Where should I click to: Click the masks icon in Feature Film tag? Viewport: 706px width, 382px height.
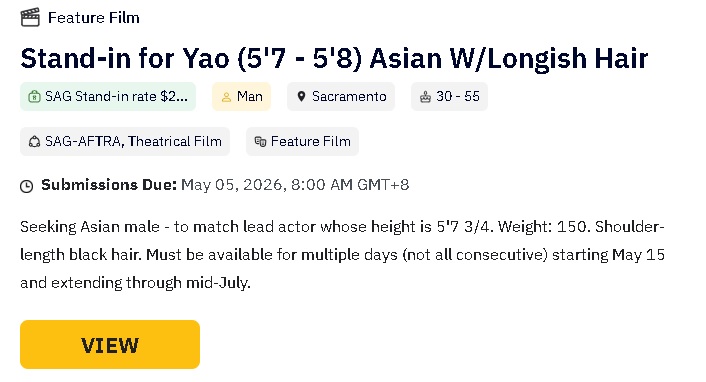(260, 141)
